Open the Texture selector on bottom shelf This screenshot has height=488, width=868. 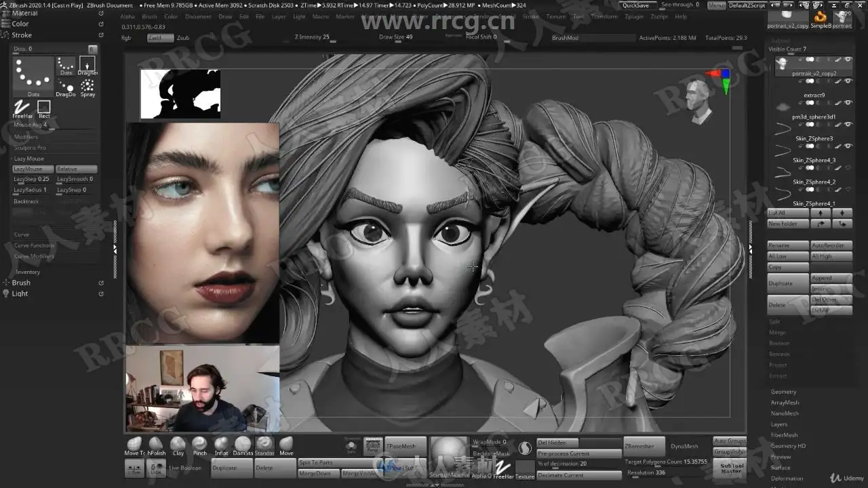(x=525, y=469)
